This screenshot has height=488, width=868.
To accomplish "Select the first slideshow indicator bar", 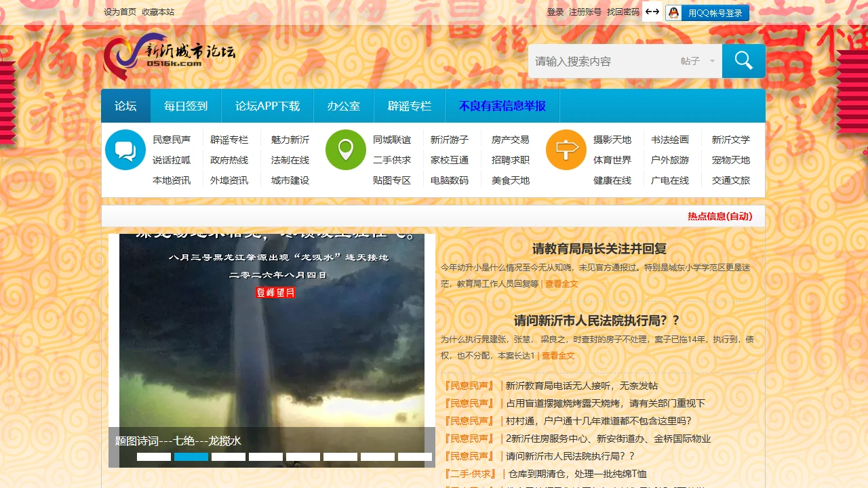I will tap(154, 457).
